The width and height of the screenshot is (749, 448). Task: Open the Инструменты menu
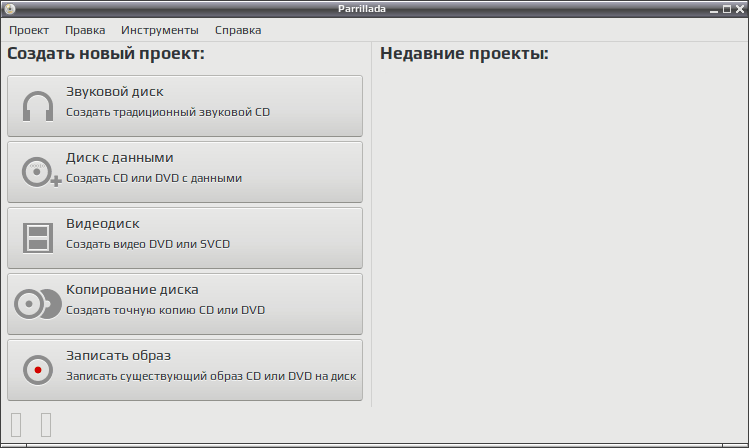(x=160, y=30)
